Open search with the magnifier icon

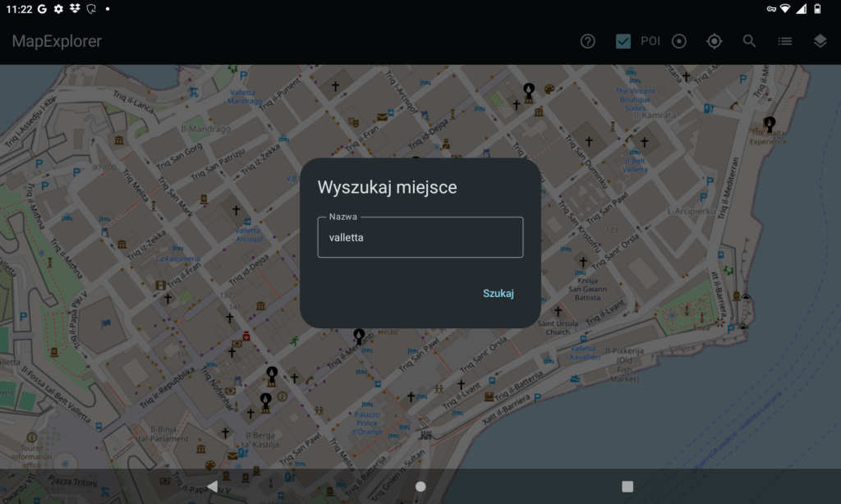click(749, 41)
